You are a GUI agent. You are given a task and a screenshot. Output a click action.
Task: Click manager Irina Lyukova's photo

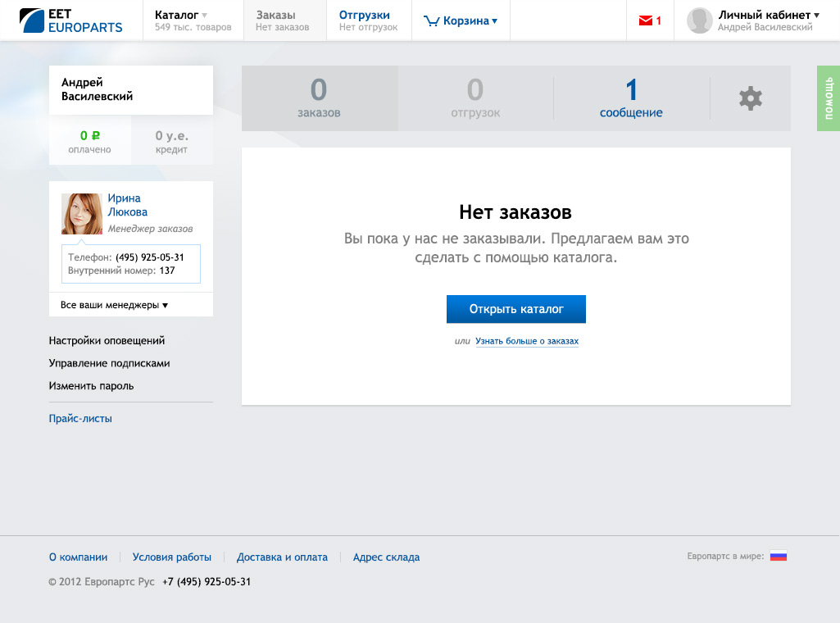(82, 214)
